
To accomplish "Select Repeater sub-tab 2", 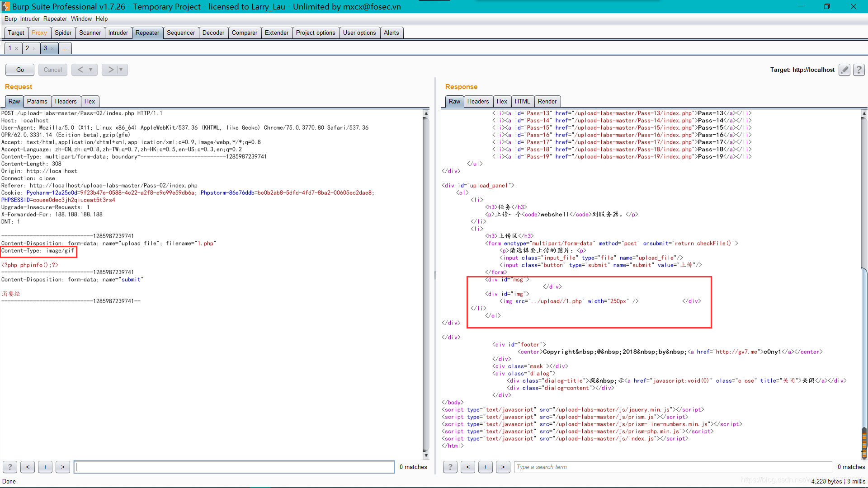I will coord(27,48).
